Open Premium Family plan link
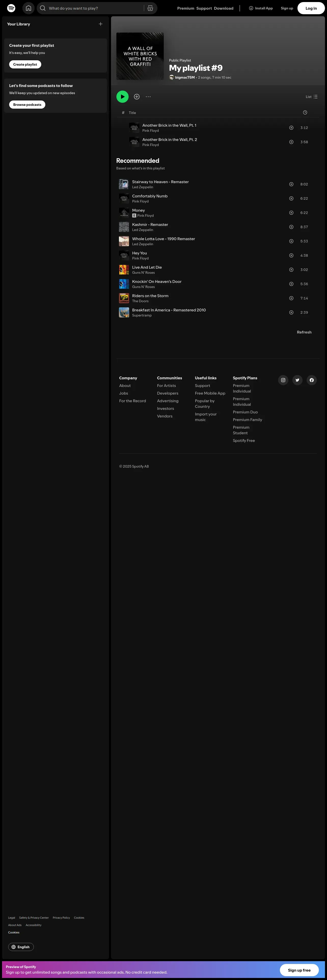 (x=248, y=420)
